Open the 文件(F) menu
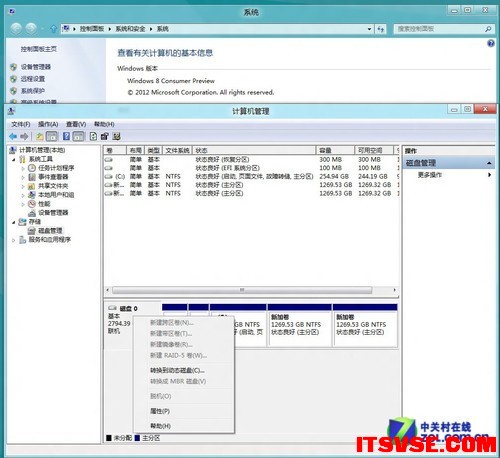The width and height of the screenshot is (500, 458). point(21,124)
